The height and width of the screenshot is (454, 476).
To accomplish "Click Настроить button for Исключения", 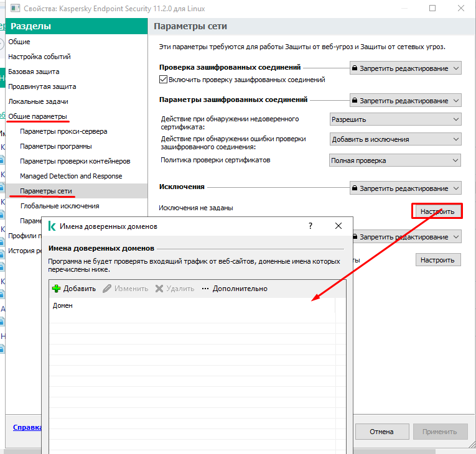I will point(437,211).
